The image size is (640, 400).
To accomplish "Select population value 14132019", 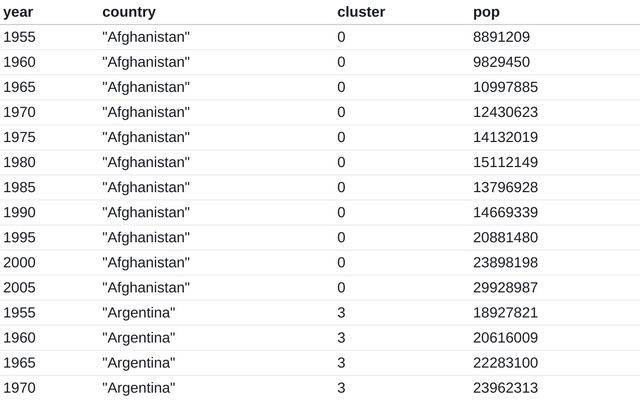I will [x=505, y=137].
